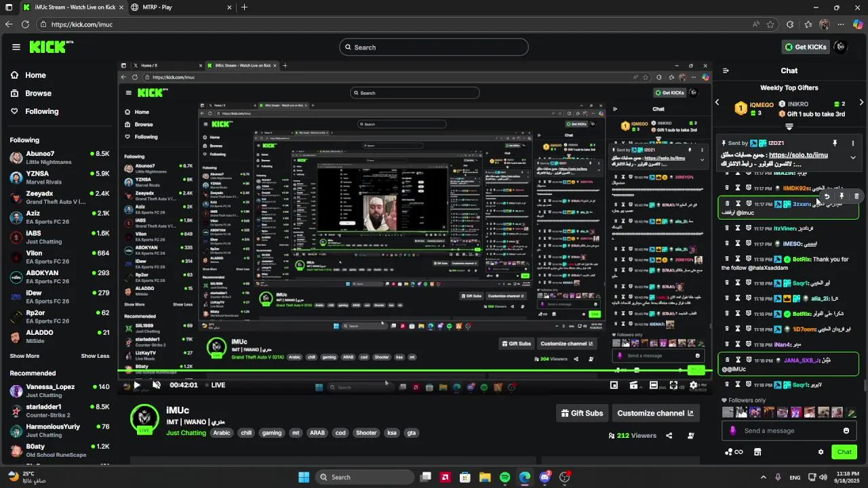Open the Just Chatting category link
Screen dimensions: 868x488
pyautogui.click(x=186, y=433)
